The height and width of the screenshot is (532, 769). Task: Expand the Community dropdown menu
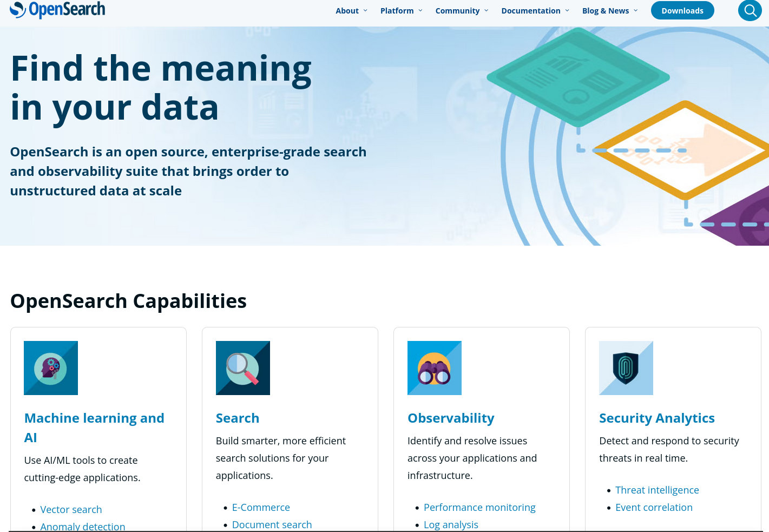pyautogui.click(x=462, y=11)
